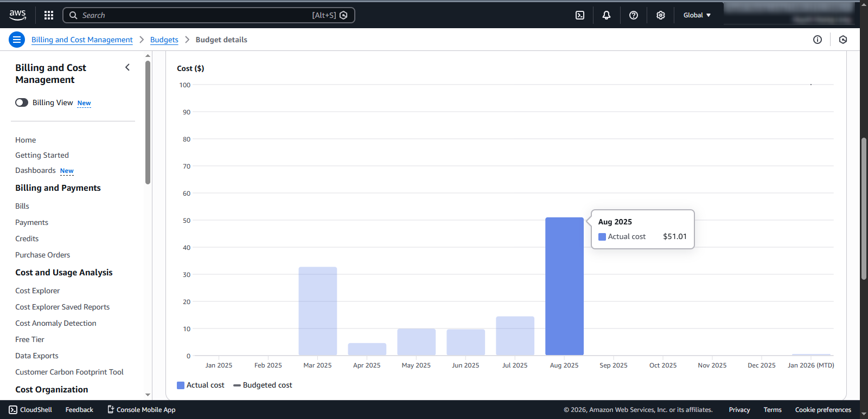The width and height of the screenshot is (868, 419).
Task: Click the CloudShell icon in footer
Action: tap(13, 410)
